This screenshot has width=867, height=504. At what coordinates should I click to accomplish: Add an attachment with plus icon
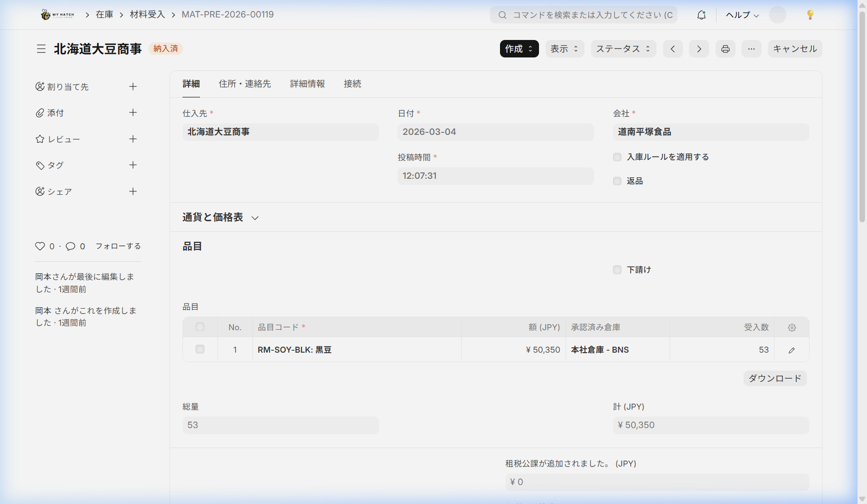132,113
